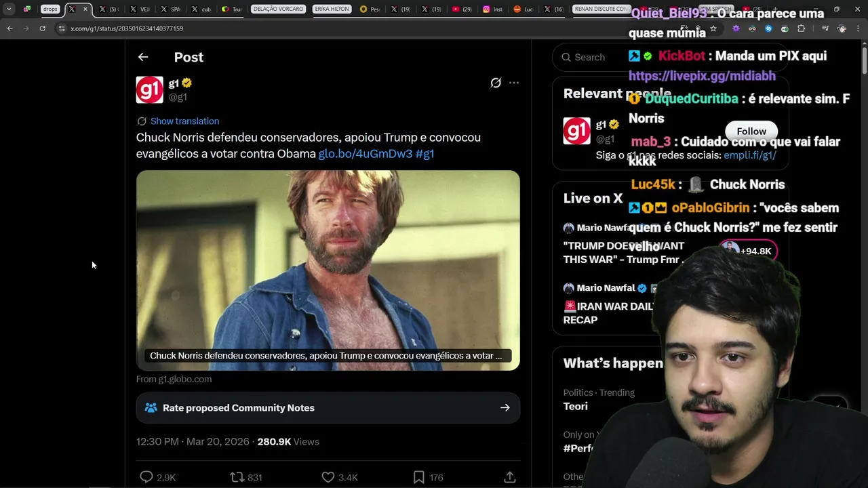
Task: Click the arrow on Community Notes bar
Action: click(505, 408)
